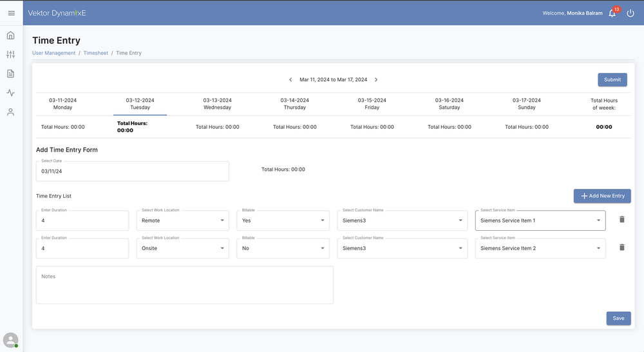Open the sliders settings icon in sidebar
Screen dimensions: 644x352
[x=11, y=54]
